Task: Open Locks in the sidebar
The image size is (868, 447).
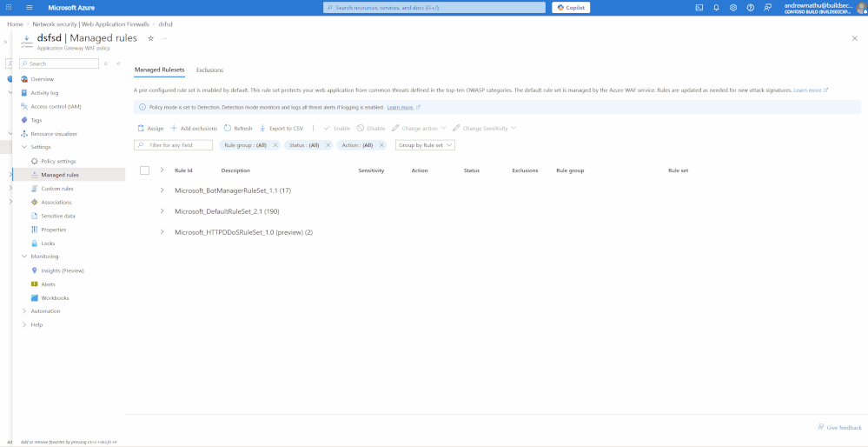Action: coord(48,244)
